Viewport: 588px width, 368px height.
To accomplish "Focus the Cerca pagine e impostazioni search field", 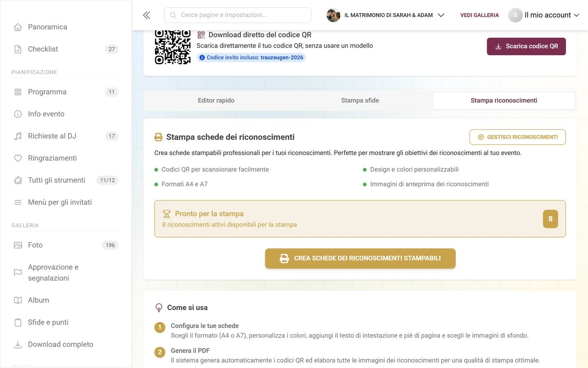I will [x=238, y=15].
